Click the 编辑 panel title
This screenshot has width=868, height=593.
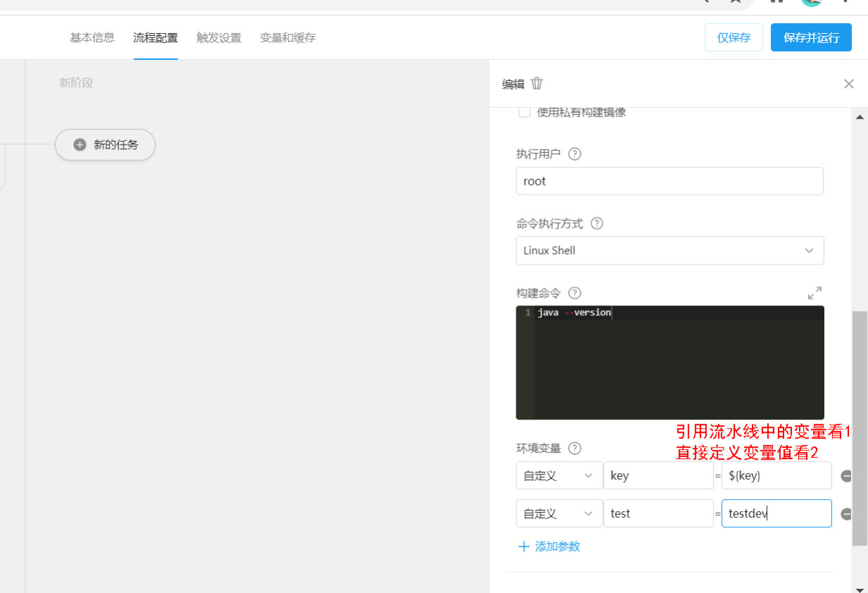tap(513, 84)
